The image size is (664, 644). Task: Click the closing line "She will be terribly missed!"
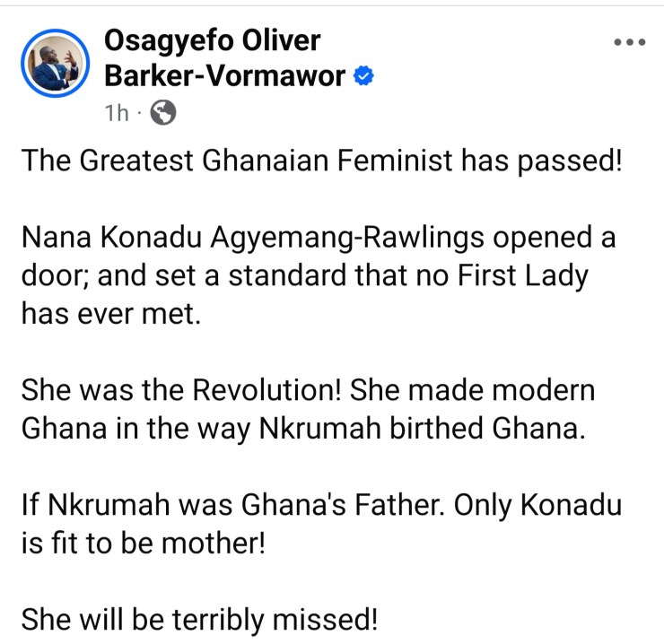point(199,621)
